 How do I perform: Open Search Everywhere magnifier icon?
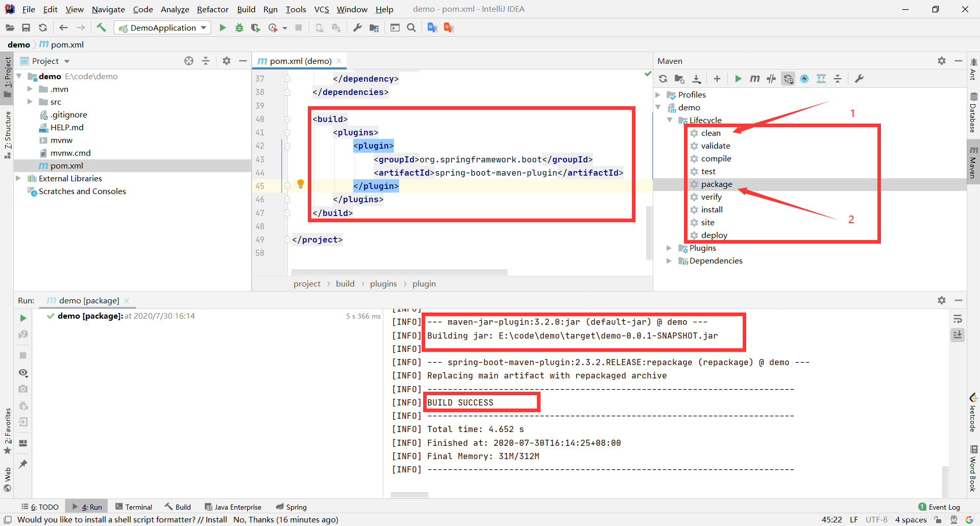[x=411, y=28]
